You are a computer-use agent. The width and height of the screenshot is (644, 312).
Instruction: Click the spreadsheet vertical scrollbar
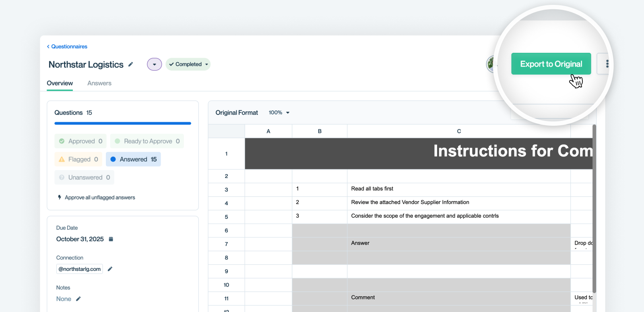coord(594,209)
